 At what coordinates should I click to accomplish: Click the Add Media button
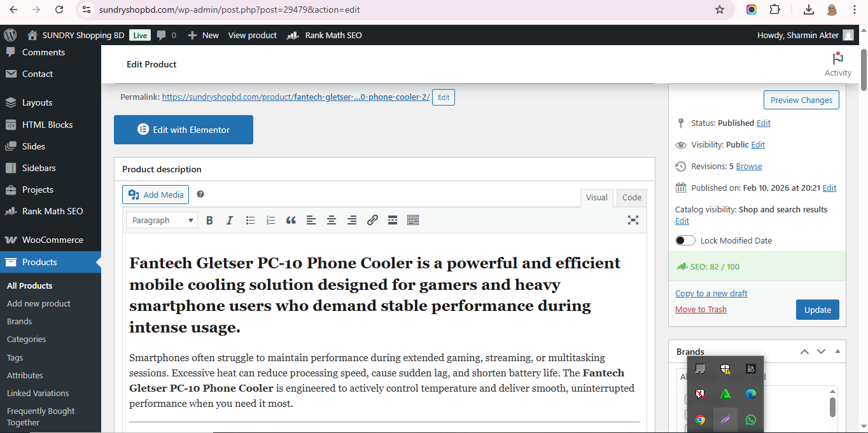click(x=155, y=195)
